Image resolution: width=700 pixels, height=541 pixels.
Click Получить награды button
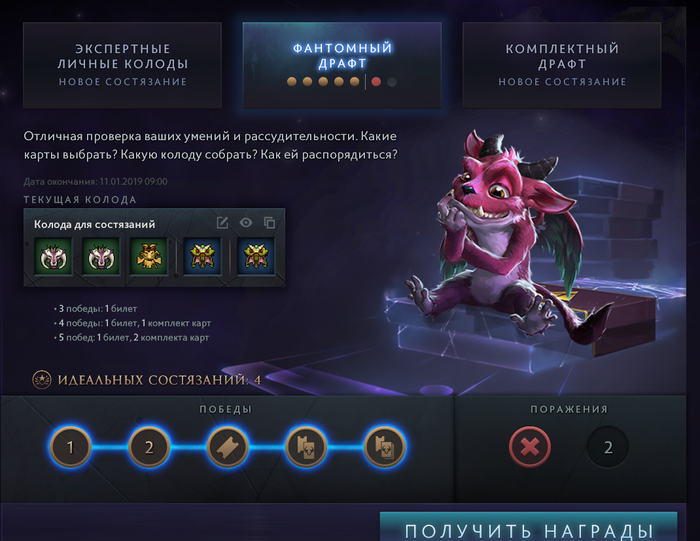[529, 527]
